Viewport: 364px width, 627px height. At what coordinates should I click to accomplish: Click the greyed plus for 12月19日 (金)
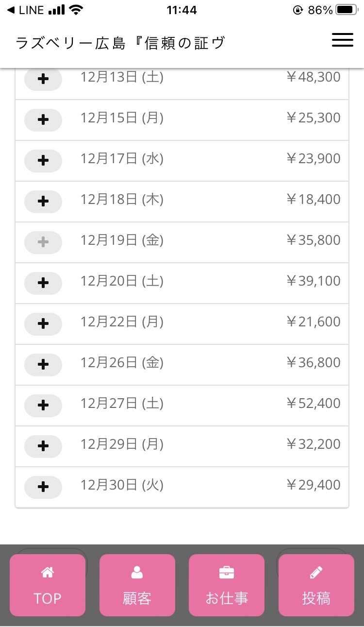tap(43, 242)
